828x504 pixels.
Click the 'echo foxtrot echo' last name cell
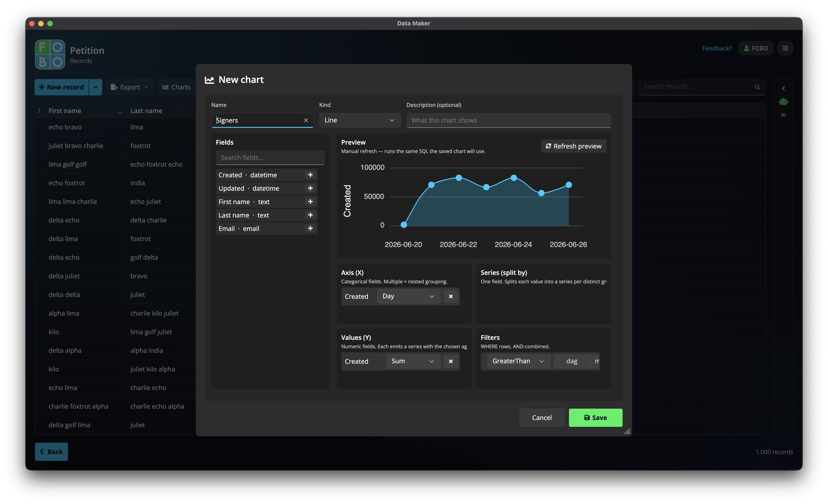pos(156,165)
